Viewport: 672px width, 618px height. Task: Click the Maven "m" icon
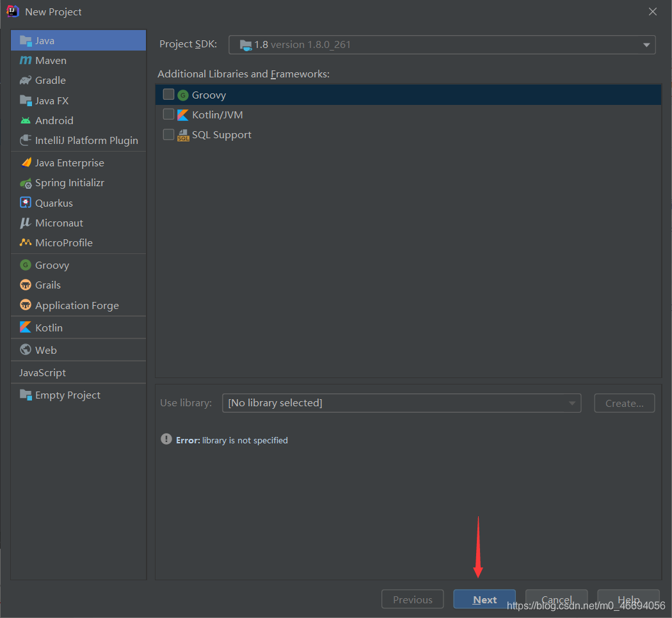pos(26,60)
